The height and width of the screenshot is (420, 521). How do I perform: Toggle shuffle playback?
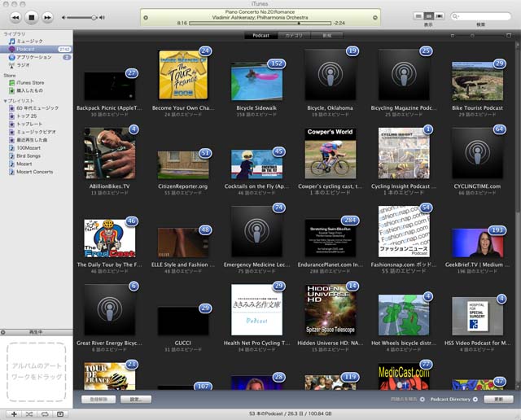point(29,414)
